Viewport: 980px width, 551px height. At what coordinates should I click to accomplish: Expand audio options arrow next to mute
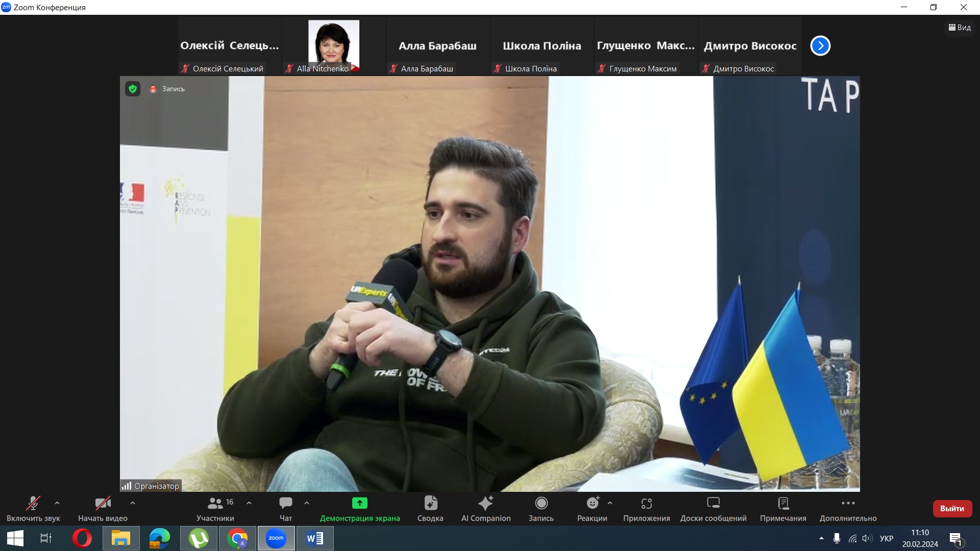57,503
